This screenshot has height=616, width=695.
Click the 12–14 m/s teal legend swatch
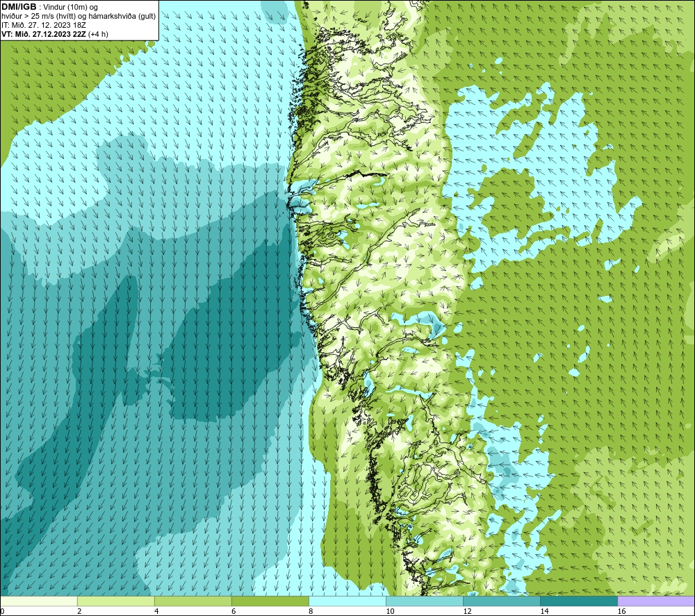coord(502,601)
